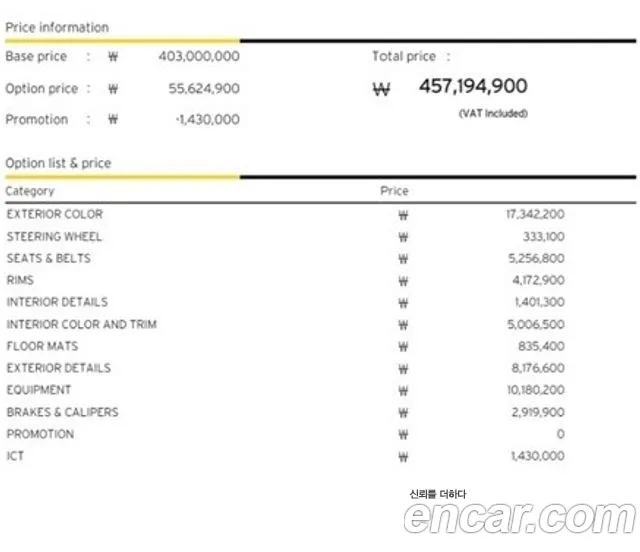Click the Category column header
This screenshot has height=552, width=640.
[30, 190]
